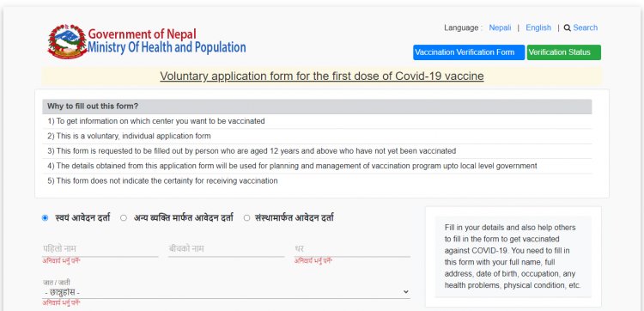Click the 'Why to fill out this form?' header

point(317,107)
